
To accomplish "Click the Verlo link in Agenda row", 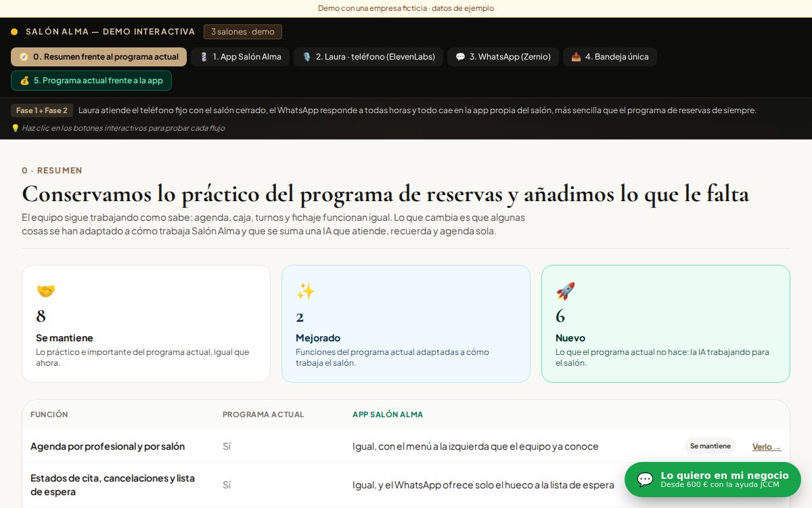I will [767, 447].
